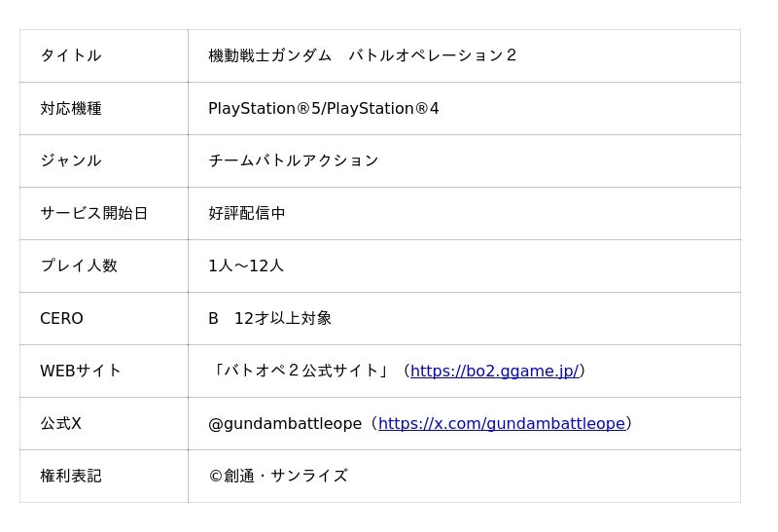778x532 pixels.
Task: Click the 好評配信中 text
Action: point(247,213)
